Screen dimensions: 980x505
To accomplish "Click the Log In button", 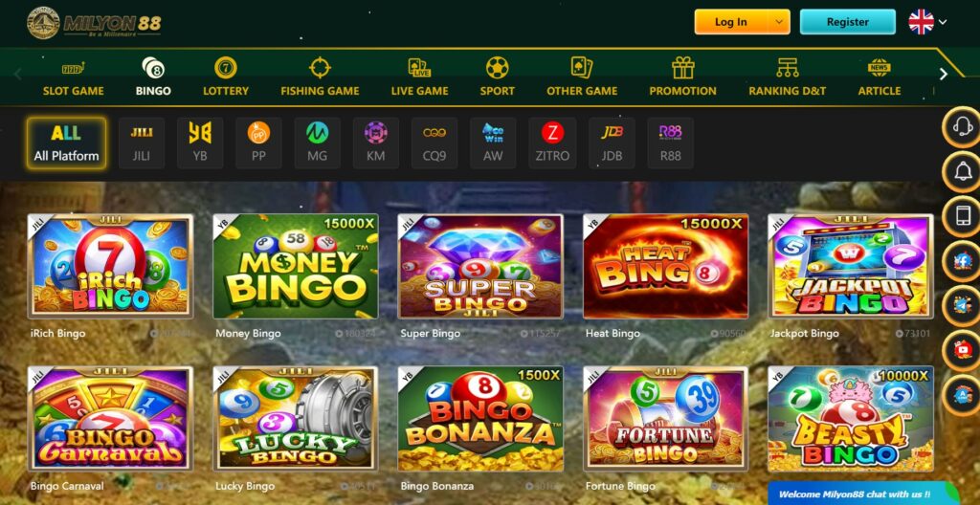I will click(731, 22).
